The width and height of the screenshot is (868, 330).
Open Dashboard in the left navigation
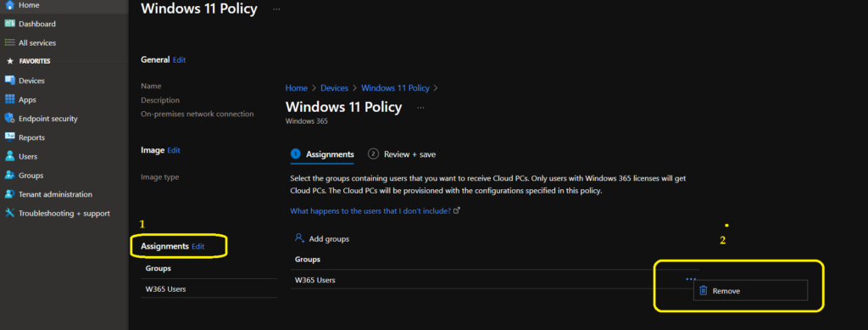click(x=37, y=24)
